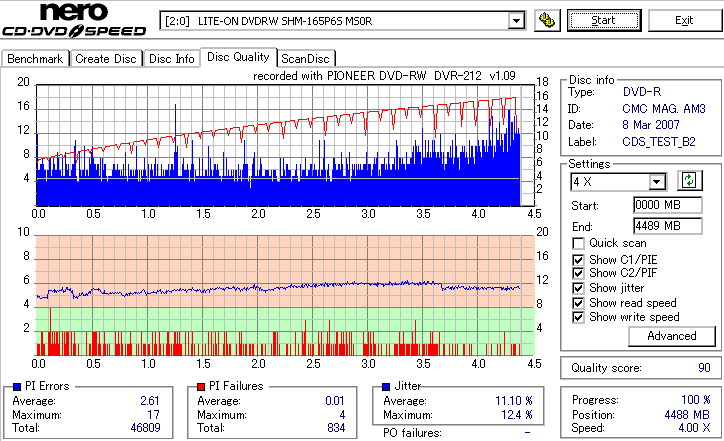This screenshot has height=441, width=724.
Task: Click the red PI Failures legend square
Action: pyautogui.click(x=201, y=387)
